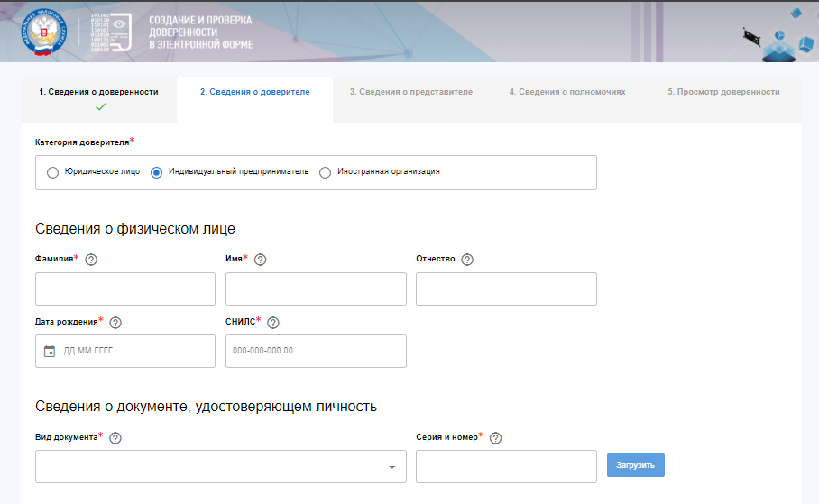Open help icon next to СНИЛС
Screen dimensions: 819x504
273,323
